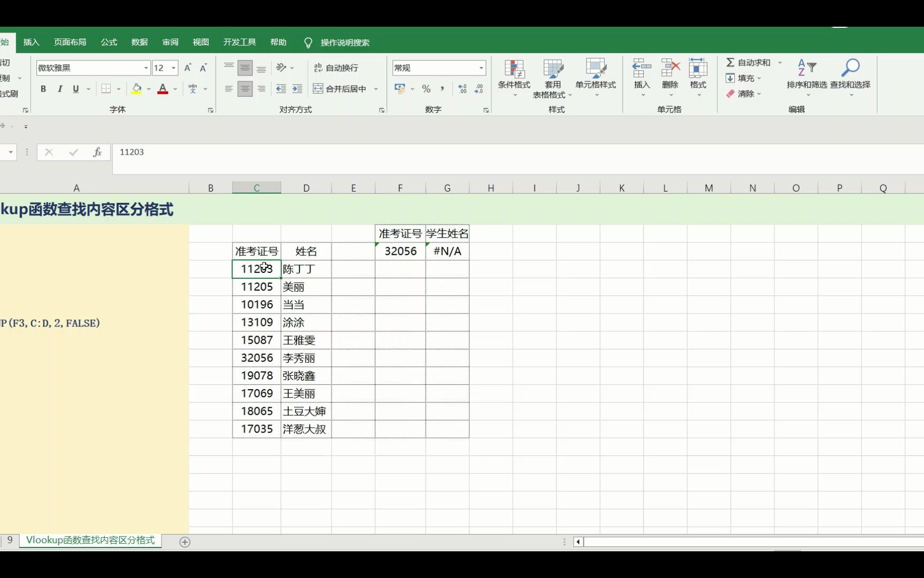The height and width of the screenshot is (578, 924).
Task: Open the 开发工具 ribbon tab
Action: (239, 42)
